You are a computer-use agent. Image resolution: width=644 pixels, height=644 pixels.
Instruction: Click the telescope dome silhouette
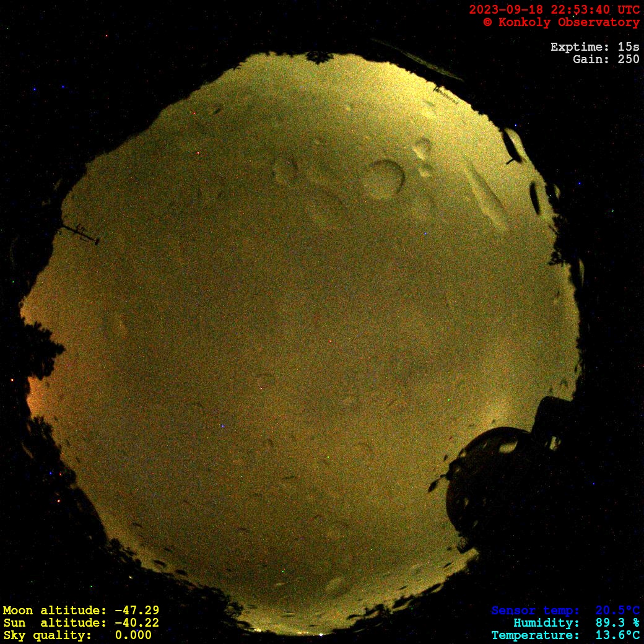pos(495,477)
